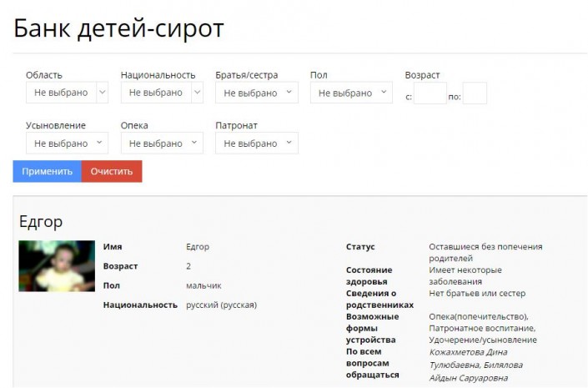Image resolution: width=588 pixels, height=388 pixels.
Task: Expand the Опека dropdown
Action: [x=162, y=144]
